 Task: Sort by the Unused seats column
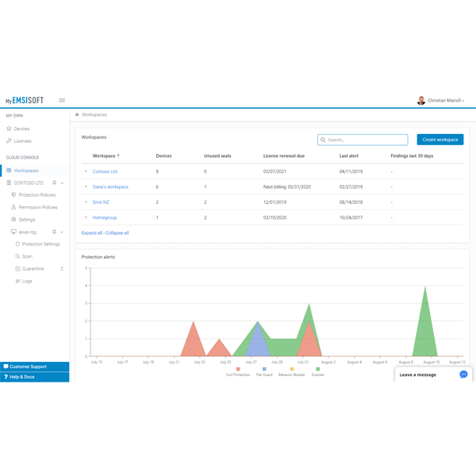(217, 155)
